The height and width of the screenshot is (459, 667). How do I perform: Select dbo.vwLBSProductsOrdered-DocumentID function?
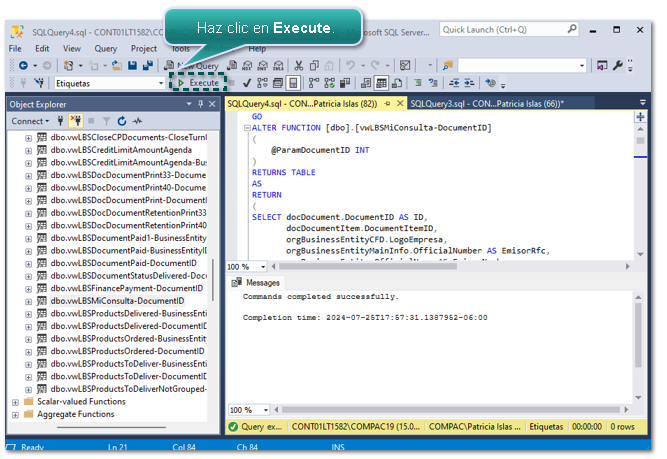coord(127,351)
